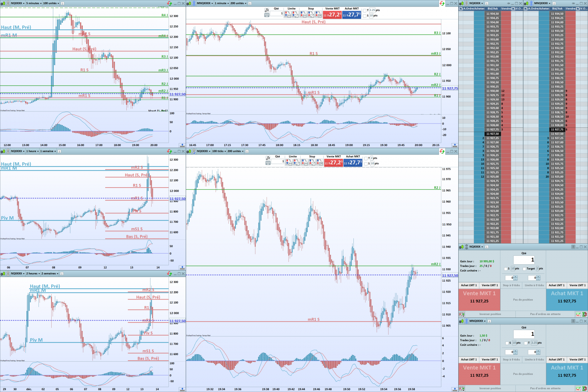Open the 5 minutes timeframe dropdown

(34, 3)
